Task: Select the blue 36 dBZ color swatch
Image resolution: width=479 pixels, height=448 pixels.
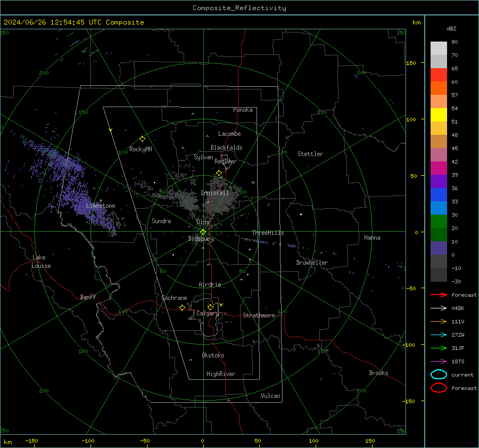Action: tap(439, 194)
